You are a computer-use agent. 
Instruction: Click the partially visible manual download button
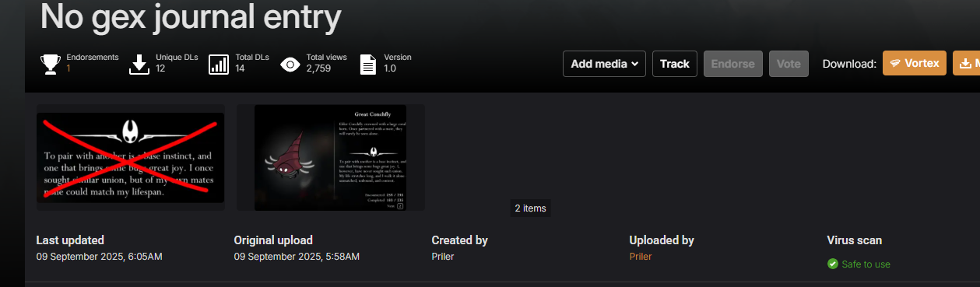[967, 64]
